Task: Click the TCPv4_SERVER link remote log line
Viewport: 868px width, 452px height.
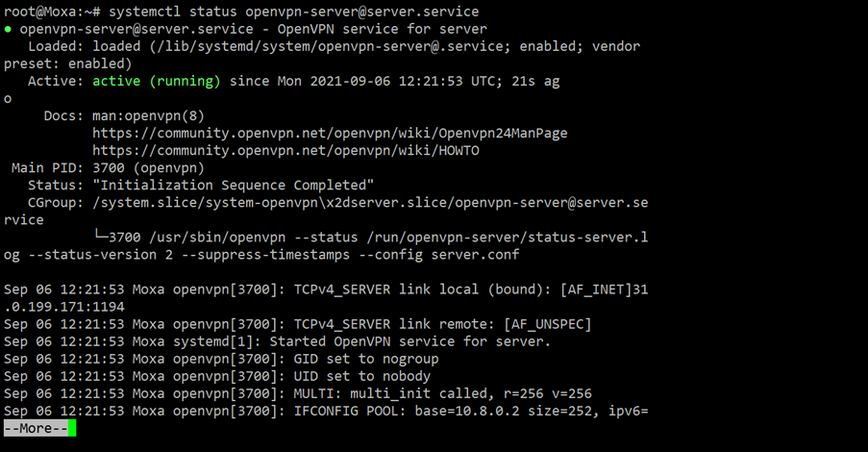Action: tap(298, 324)
